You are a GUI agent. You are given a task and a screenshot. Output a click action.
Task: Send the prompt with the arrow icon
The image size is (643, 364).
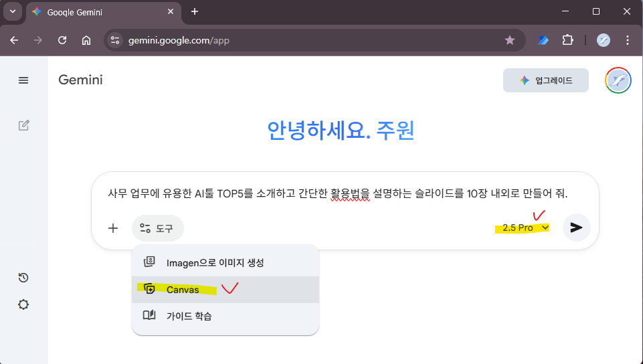point(576,227)
